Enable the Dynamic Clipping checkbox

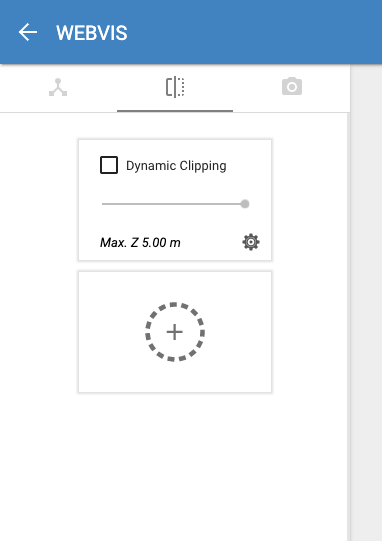(109, 165)
